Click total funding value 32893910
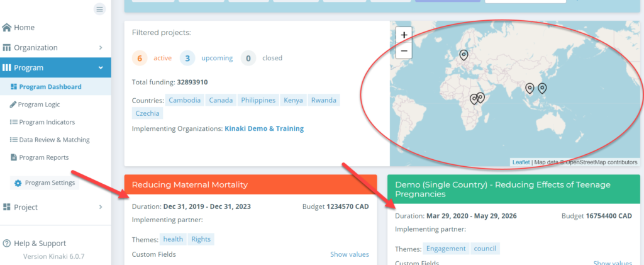This screenshot has width=644, height=265. tap(192, 82)
